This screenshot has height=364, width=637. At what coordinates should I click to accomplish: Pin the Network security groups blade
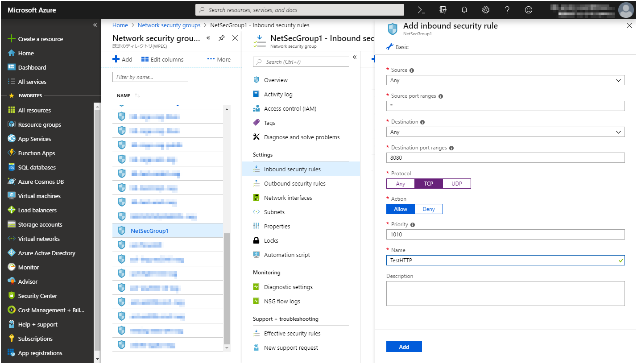pyautogui.click(x=221, y=38)
